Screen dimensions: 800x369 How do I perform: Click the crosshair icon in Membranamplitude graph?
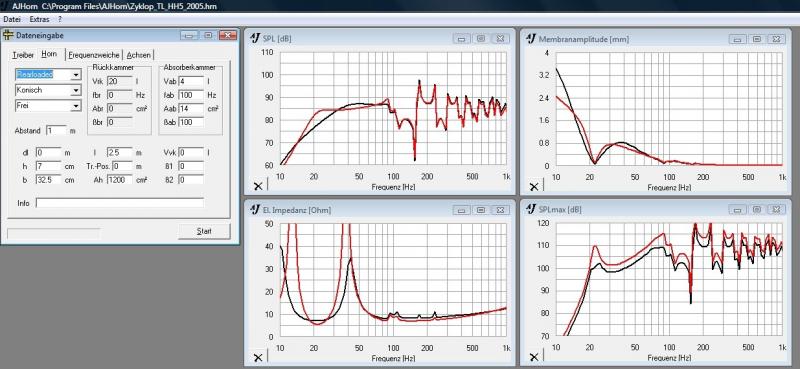534,186
